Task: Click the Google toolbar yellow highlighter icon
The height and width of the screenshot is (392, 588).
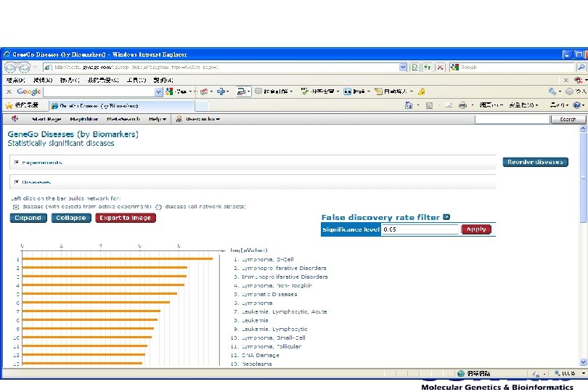Action: coord(422,91)
